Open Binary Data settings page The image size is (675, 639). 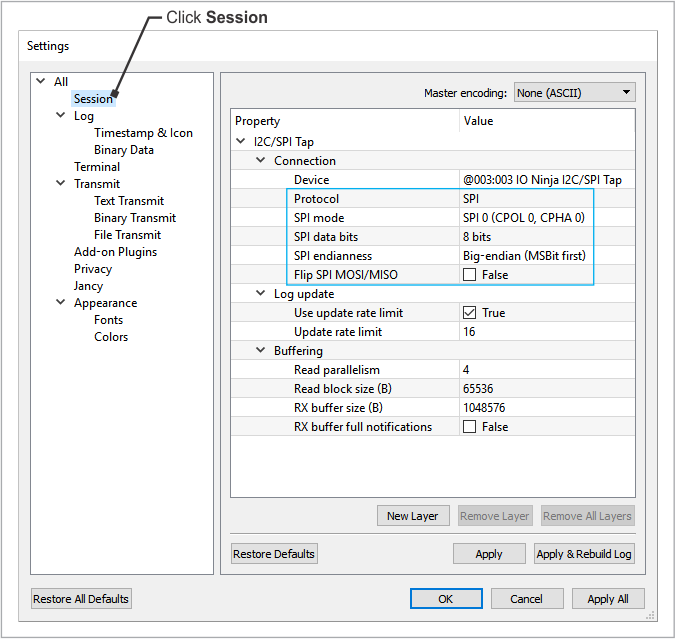click(124, 150)
